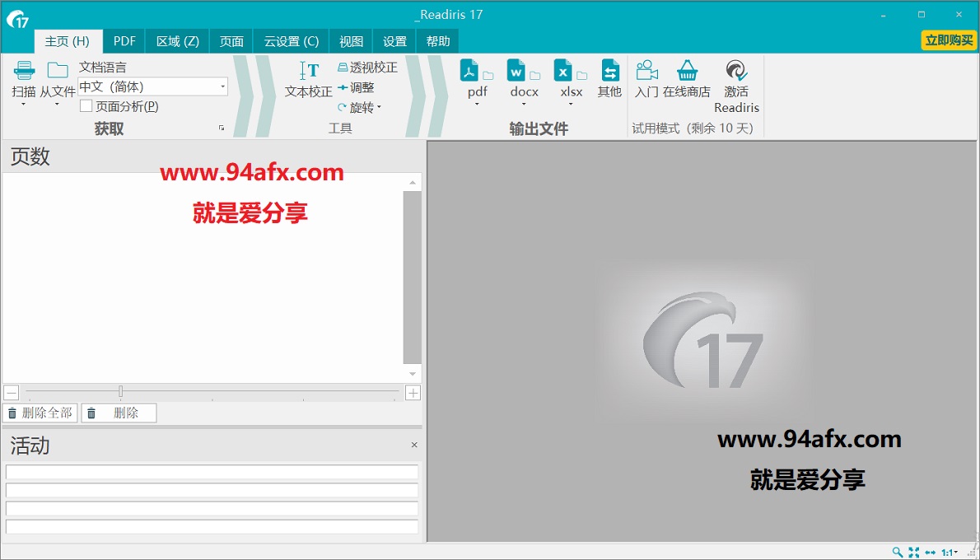This screenshot has width=980, height=560.
Task: Expand the docx output options arrow
Action: (x=524, y=105)
